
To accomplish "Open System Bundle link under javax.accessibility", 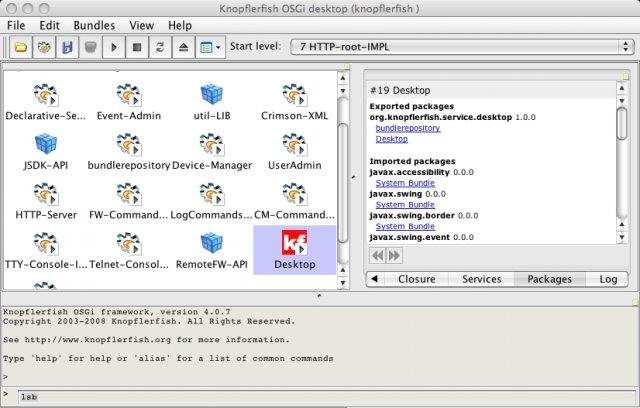I will pos(405,183).
